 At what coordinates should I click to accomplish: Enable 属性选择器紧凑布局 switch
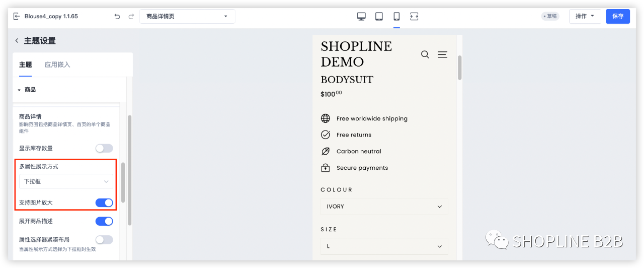(x=104, y=240)
